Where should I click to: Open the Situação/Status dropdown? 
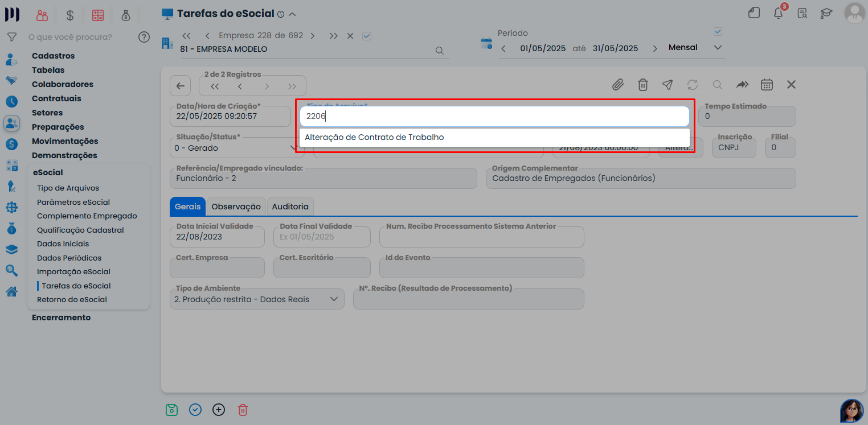pyautogui.click(x=237, y=147)
